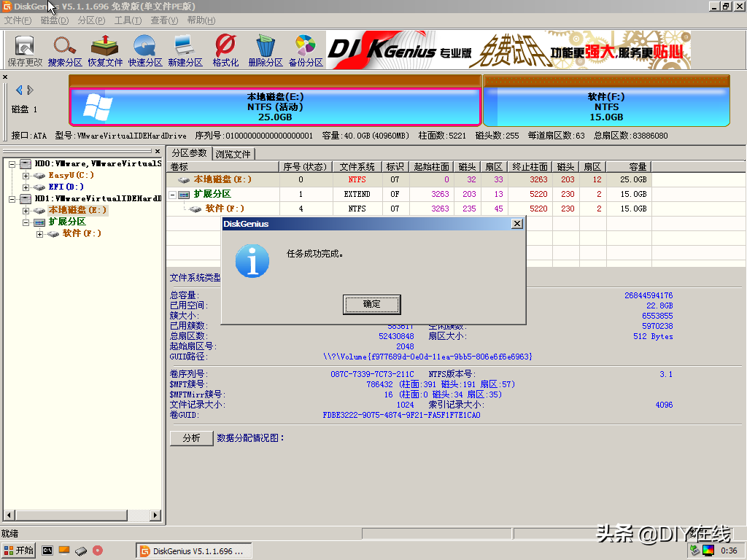Click Delete Partition (删除分区) trash icon
Viewport: 747px width, 560px height.
[x=266, y=50]
